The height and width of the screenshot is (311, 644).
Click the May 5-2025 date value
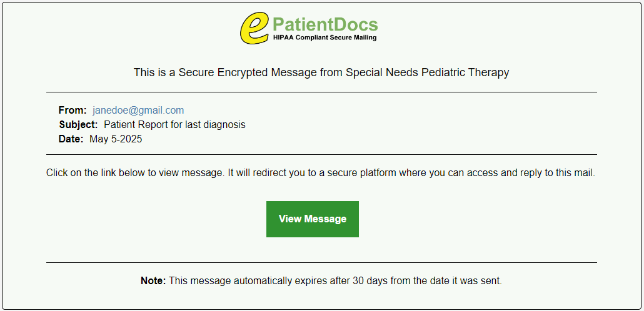point(116,139)
